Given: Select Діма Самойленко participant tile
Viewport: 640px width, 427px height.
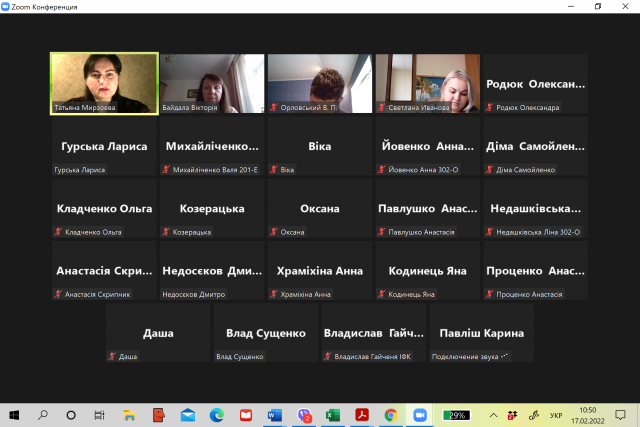Looking at the screenshot, I should pyautogui.click(x=536, y=146).
